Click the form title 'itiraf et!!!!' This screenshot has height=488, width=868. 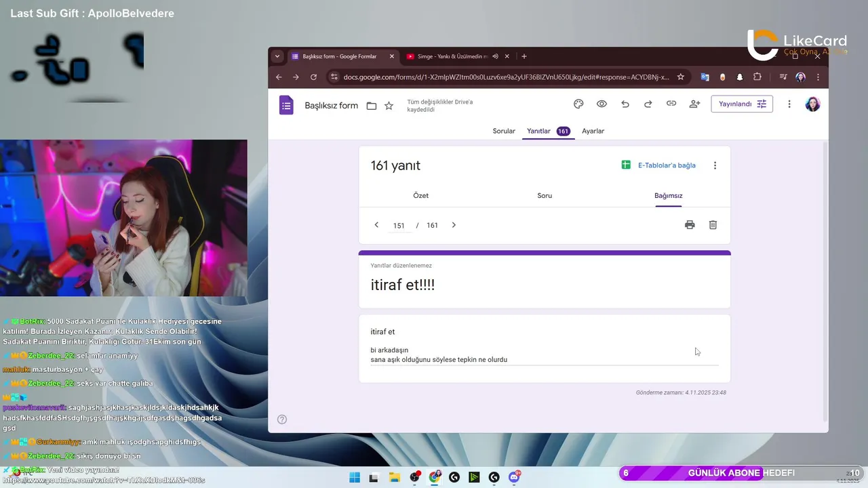[x=403, y=285]
